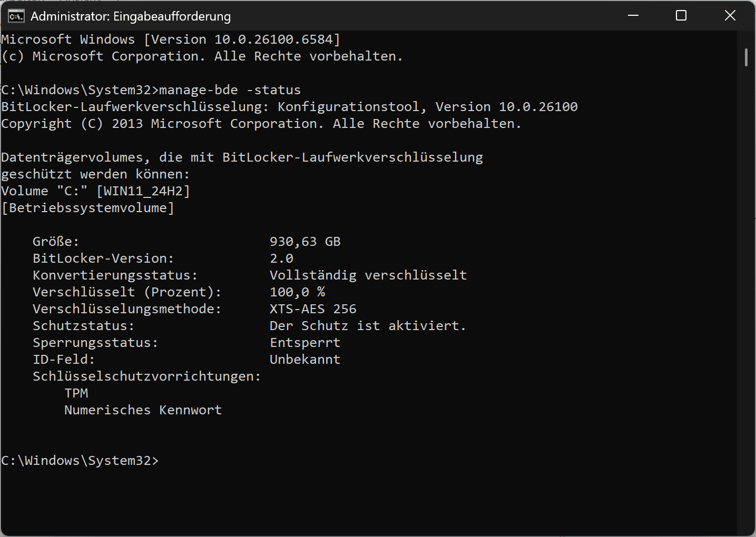Click the Windows version line '10.0.26100.6584'

click(273, 39)
